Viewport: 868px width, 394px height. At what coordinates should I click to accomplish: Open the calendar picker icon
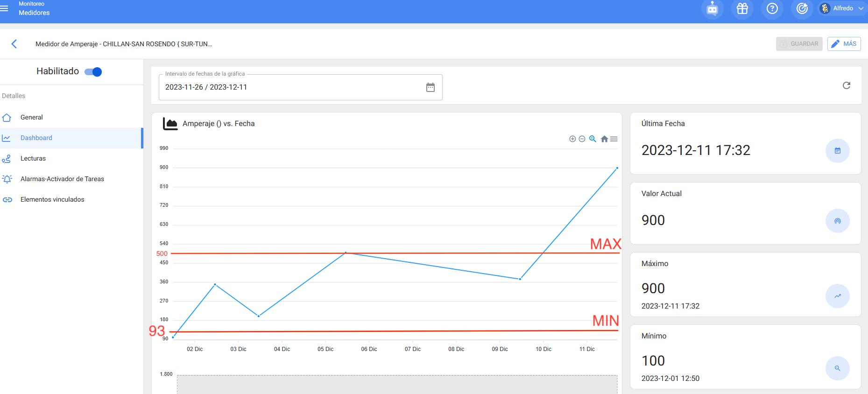coord(430,87)
